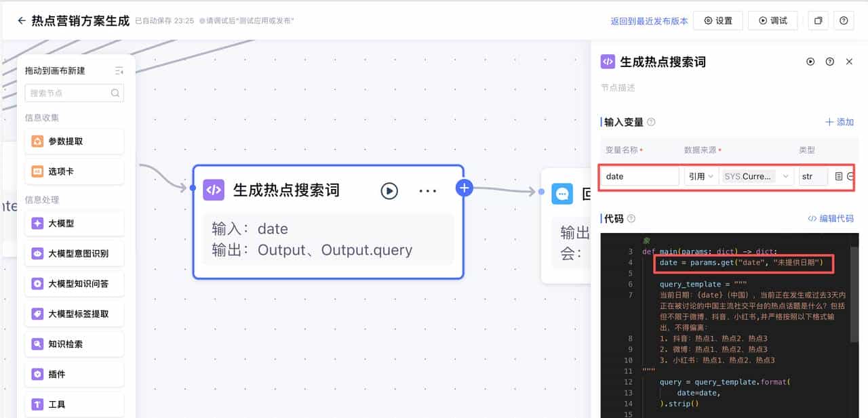
Task: Click the date variable name field
Action: tap(638, 175)
